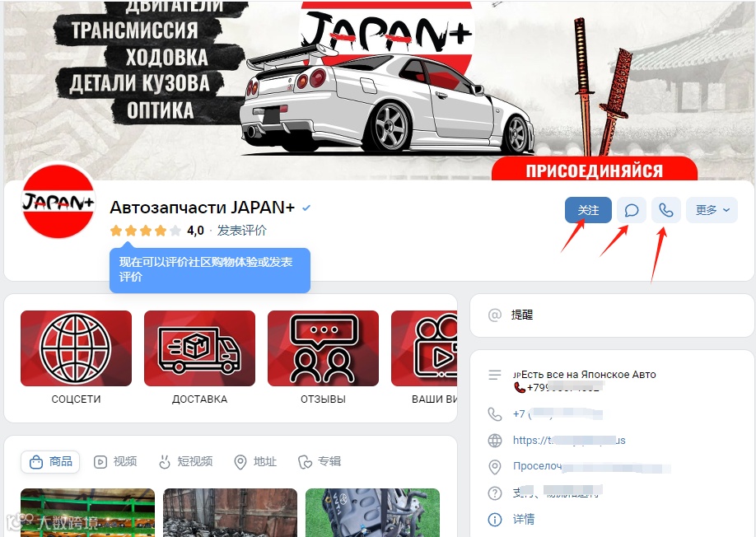This screenshot has height=537, width=756.
Task: Click the info circle icon beside 详情
Action: click(495, 519)
